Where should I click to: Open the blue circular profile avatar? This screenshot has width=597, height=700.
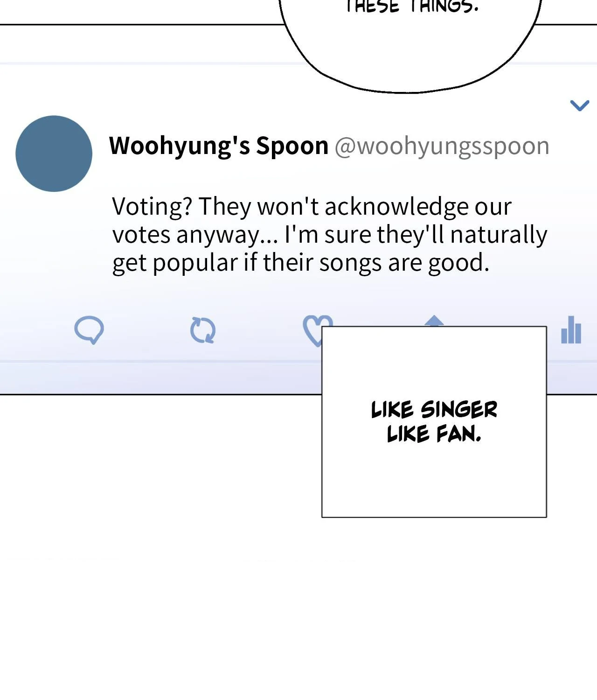(x=54, y=154)
